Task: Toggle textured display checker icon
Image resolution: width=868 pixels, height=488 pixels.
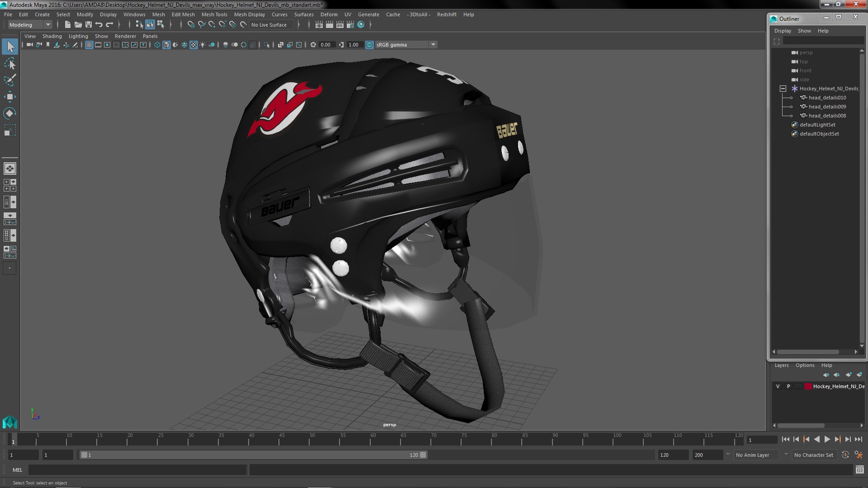Action: pos(193,45)
